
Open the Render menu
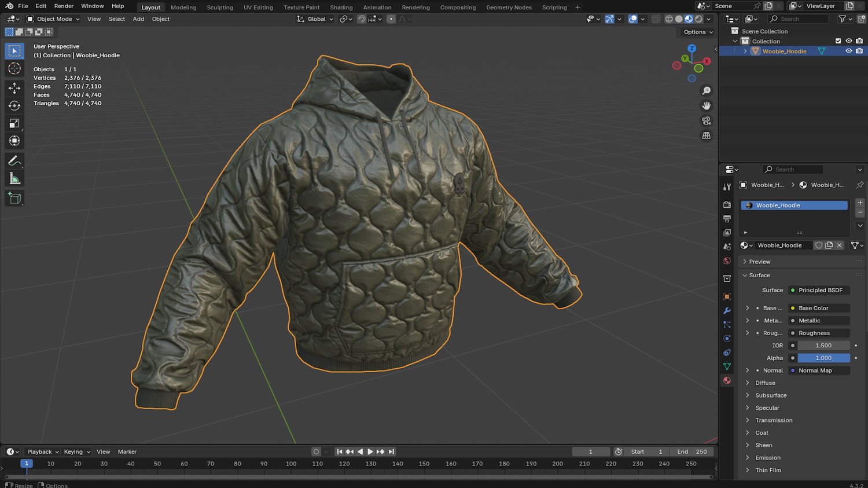click(x=64, y=6)
